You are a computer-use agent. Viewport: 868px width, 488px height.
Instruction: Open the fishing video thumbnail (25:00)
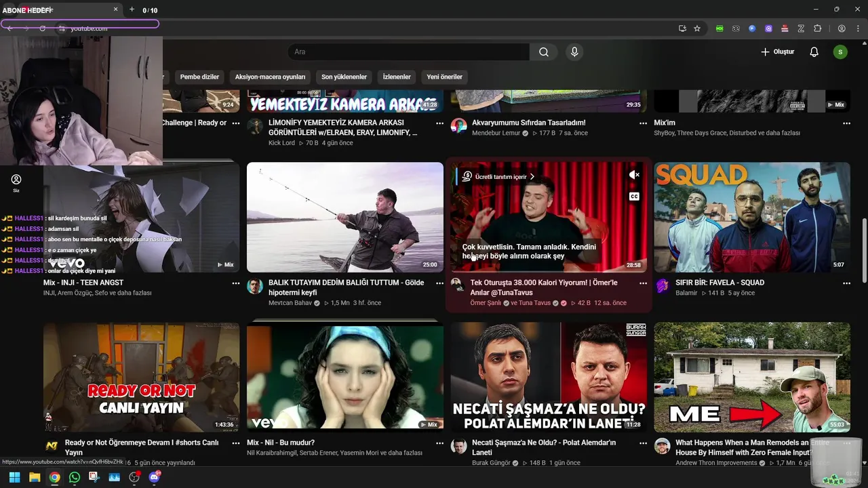pos(345,217)
